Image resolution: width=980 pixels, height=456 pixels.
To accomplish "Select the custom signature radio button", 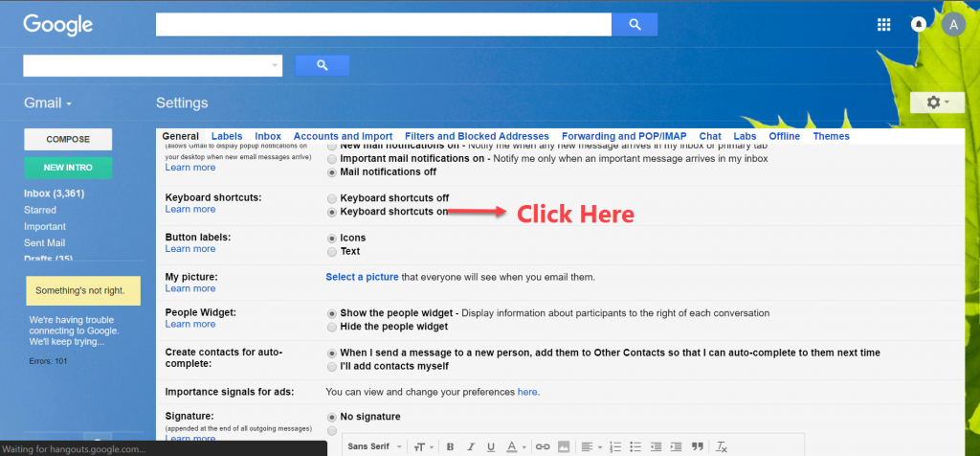I will pos(332,430).
